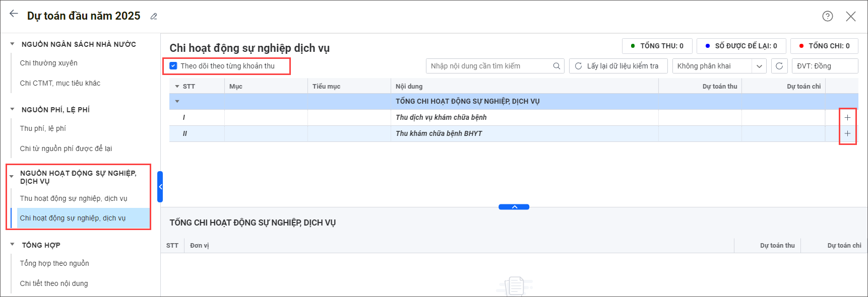Open the help question mark icon
The height and width of the screenshot is (297, 868).
click(827, 16)
